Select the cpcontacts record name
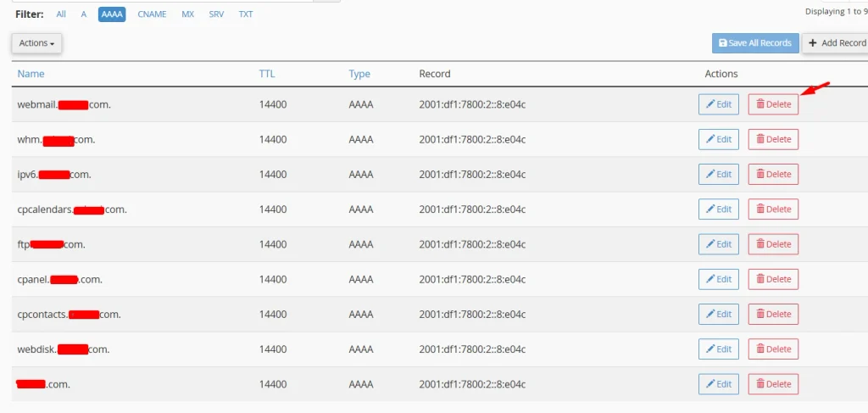 (x=69, y=314)
